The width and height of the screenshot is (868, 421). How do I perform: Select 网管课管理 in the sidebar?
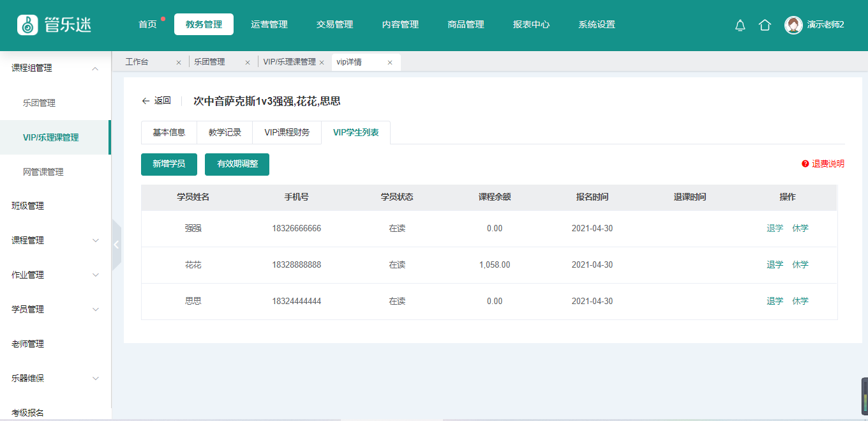point(43,172)
